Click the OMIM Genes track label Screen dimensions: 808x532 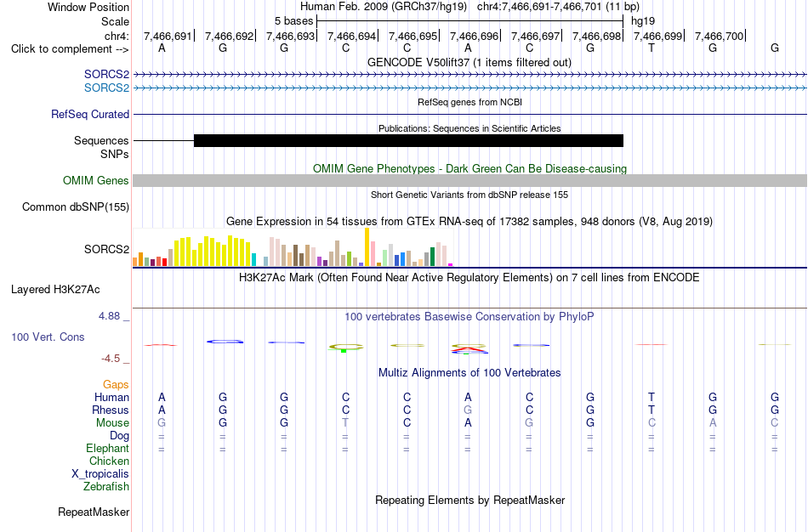tap(96, 181)
